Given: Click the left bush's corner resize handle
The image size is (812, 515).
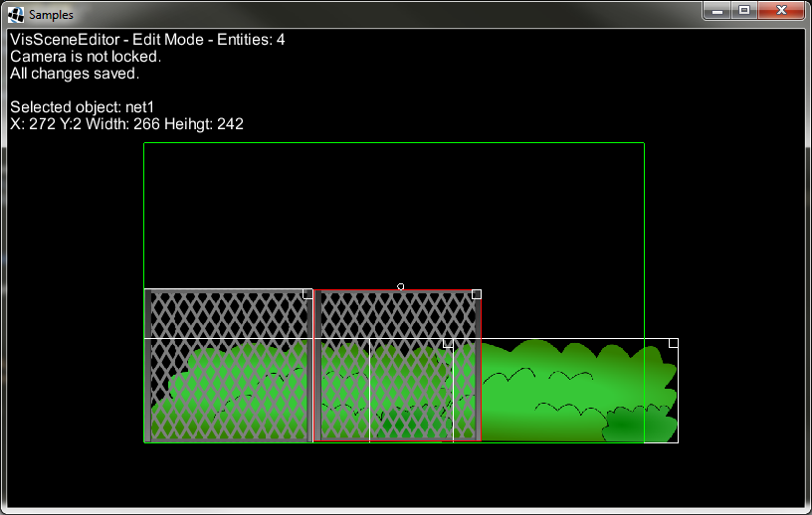Looking at the screenshot, I should 448,343.
